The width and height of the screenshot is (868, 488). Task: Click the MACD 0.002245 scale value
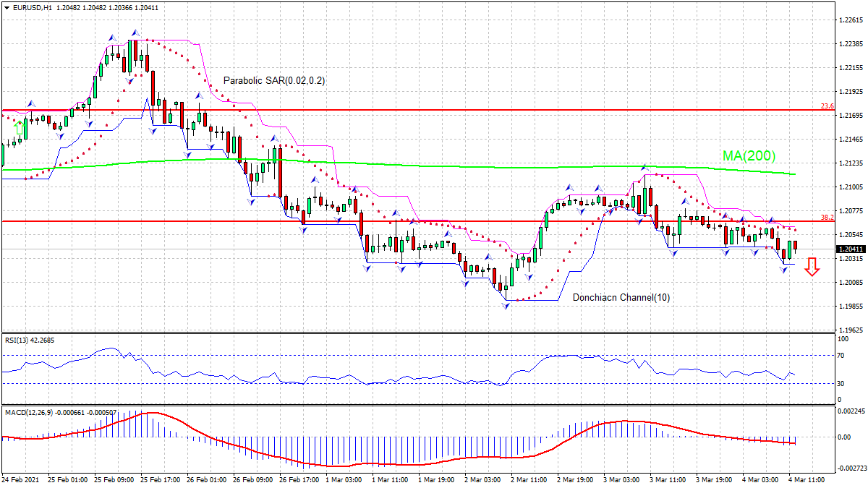tap(851, 411)
